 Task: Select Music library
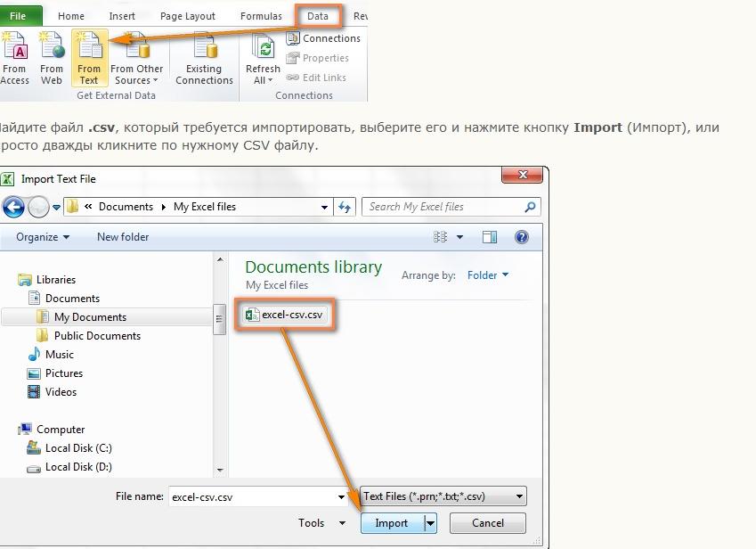click(x=51, y=355)
